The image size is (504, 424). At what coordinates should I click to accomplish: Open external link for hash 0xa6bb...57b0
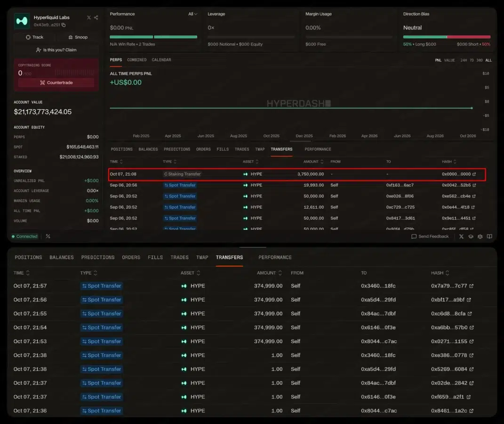coord(472,327)
